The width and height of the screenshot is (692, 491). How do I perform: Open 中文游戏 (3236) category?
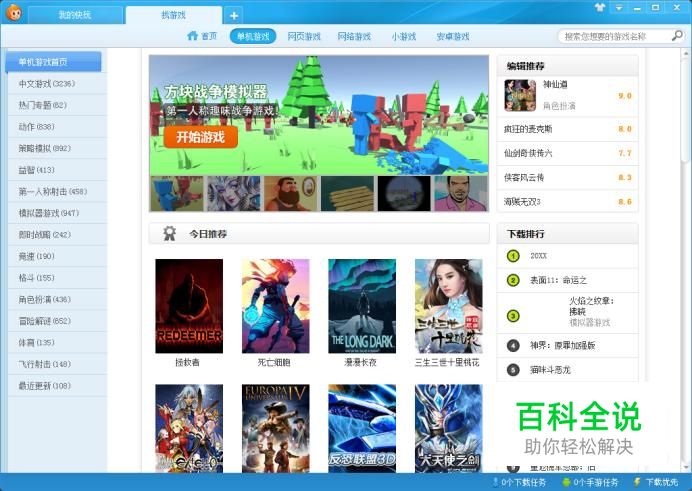[x=57, y=83]
